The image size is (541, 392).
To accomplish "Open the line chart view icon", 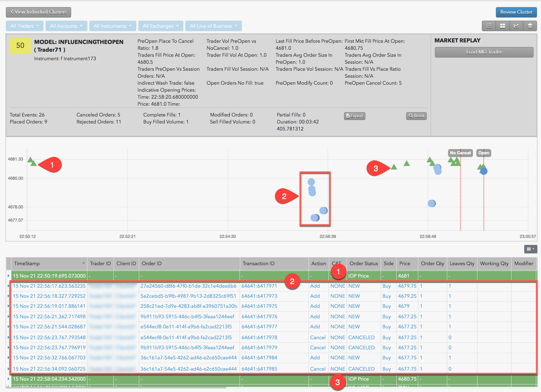I will click(x=516, y=26).
